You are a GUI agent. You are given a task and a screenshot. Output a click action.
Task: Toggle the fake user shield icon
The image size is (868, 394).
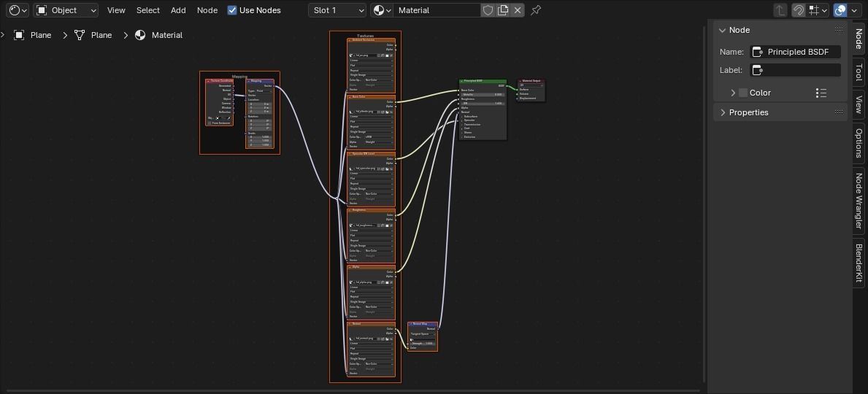[488, 10]
